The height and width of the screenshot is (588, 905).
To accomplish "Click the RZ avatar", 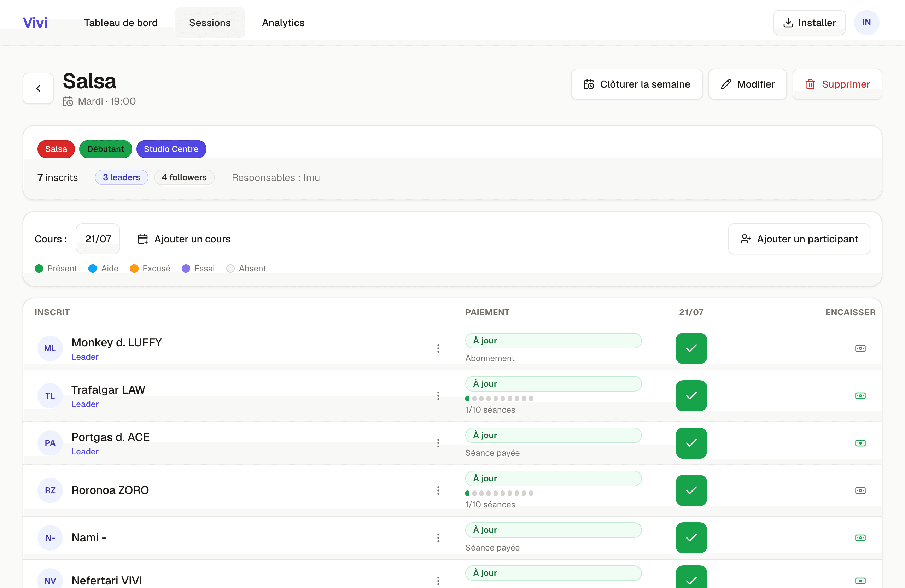I will click(x=50, y=491).
